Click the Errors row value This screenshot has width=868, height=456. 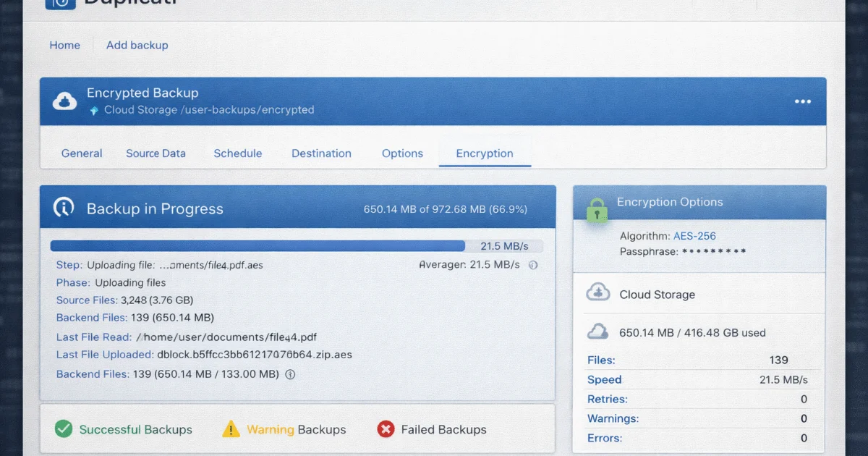804,438
